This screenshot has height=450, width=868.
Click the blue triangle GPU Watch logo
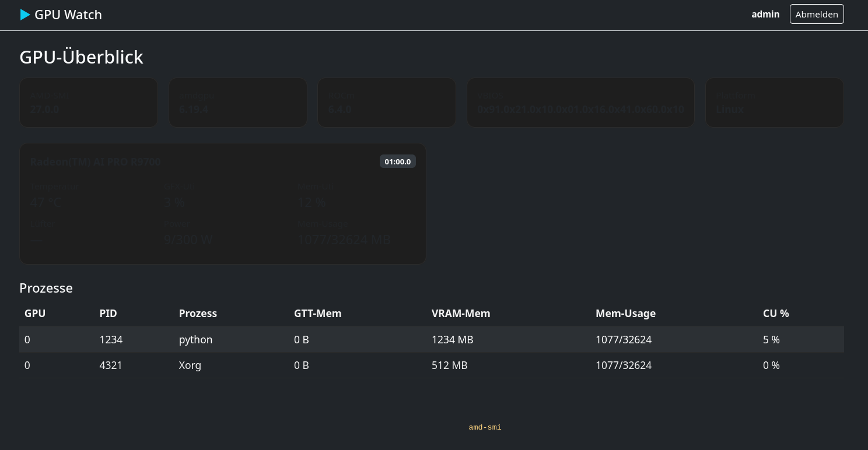coord(25,15)
